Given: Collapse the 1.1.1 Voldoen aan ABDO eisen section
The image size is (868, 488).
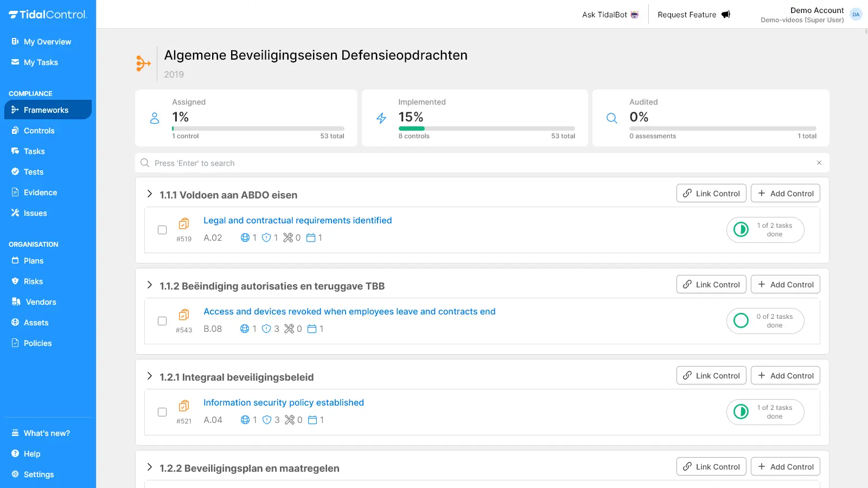Looking at the screenshot, I should coord(150,194).
